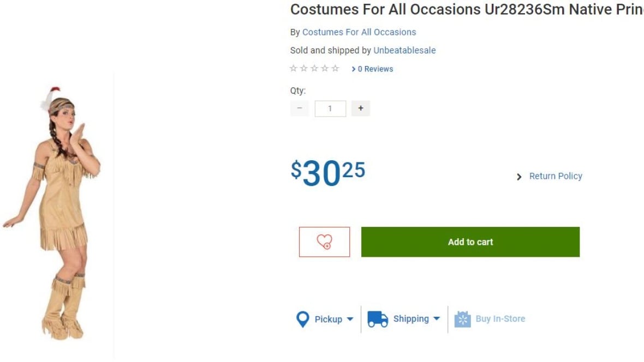644x362 pixels.
Task: Click the arrow before 0 Reviews
Action: click(x=354, y=69)
